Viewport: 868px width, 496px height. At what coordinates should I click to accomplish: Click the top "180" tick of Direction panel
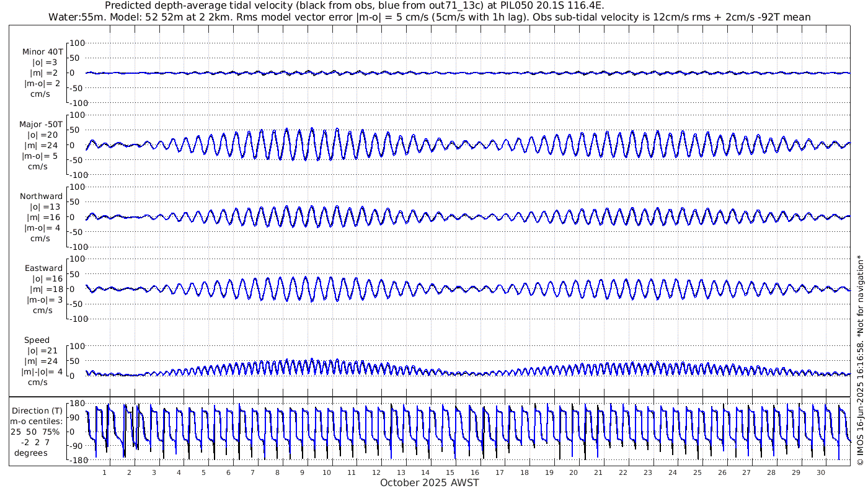pos(76,404)
